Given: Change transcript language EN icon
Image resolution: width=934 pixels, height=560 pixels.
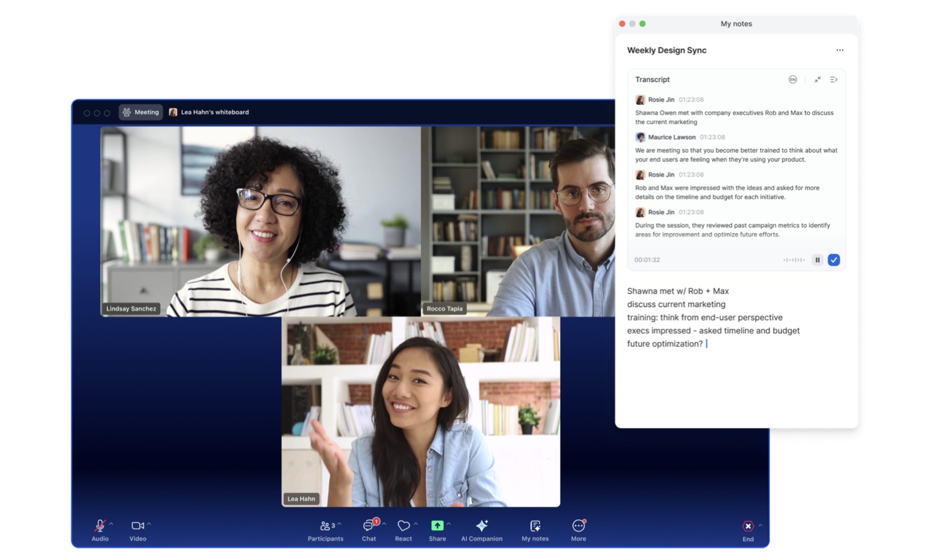Looking at the screenshot, I should pyautogui.click(x=792, y=80).
